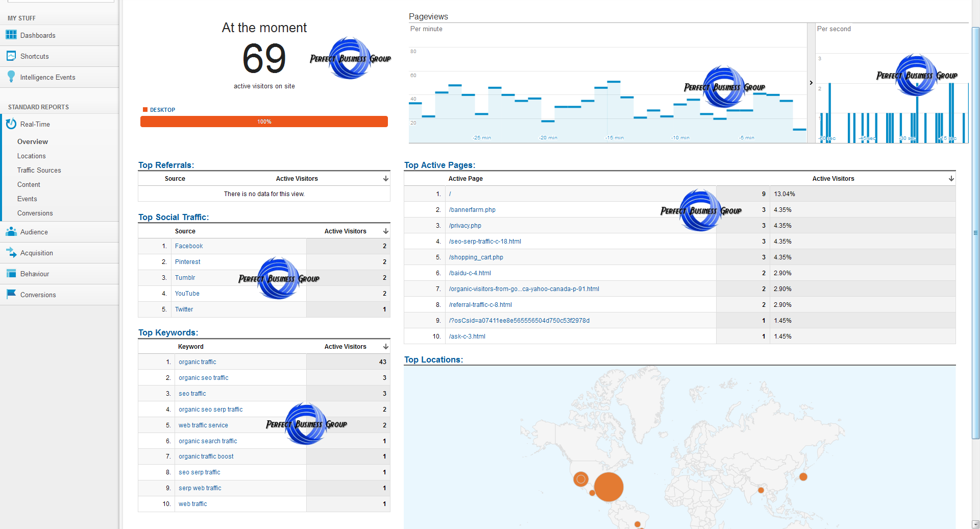980x529 pixels.
Task: Open the Dashboards section
Action: (38, 35)
